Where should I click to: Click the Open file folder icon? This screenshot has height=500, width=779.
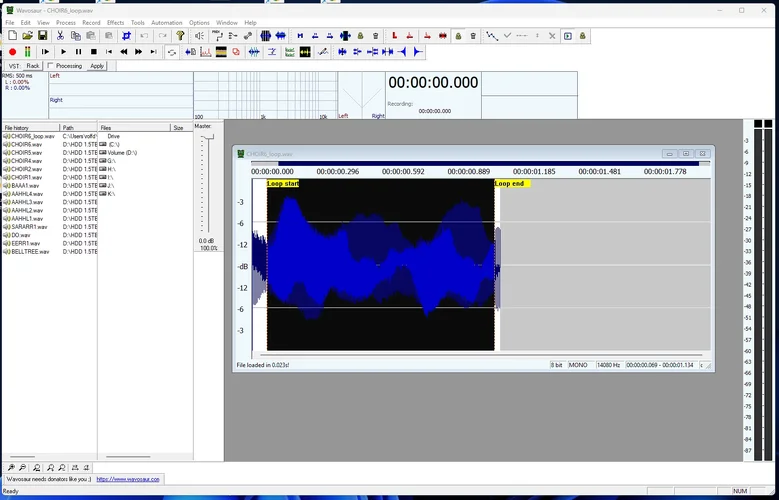[x=27, y=36]
